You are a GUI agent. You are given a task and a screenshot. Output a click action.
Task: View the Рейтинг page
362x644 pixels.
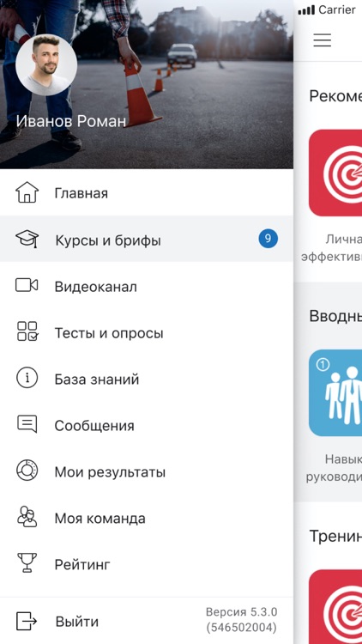click(x=147, y=564)
